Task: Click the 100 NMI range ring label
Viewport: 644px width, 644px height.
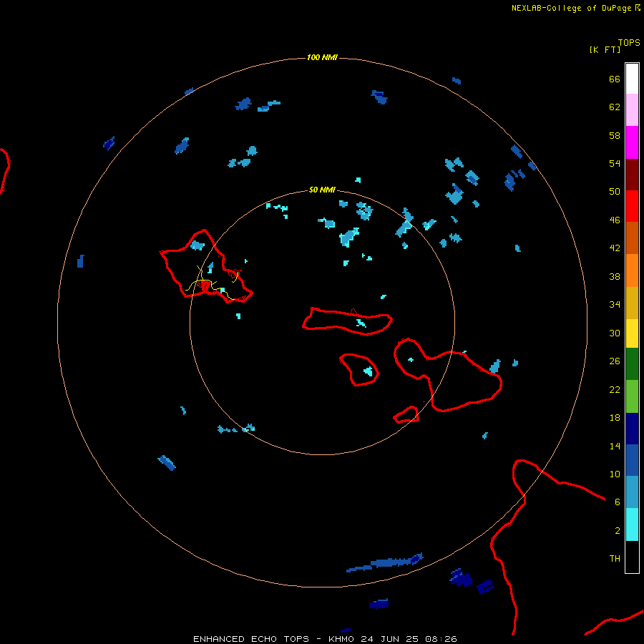Action: [x=322, y=57]
